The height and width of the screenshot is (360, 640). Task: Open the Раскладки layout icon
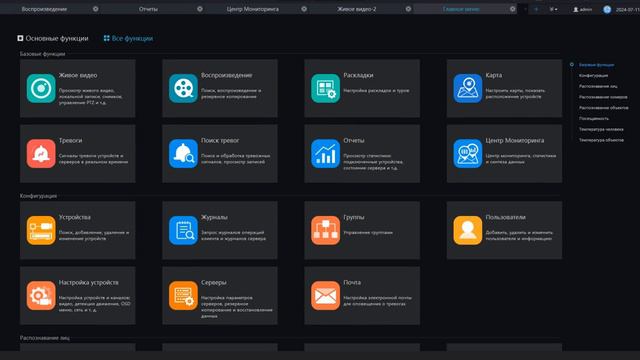tap(325, 88)
